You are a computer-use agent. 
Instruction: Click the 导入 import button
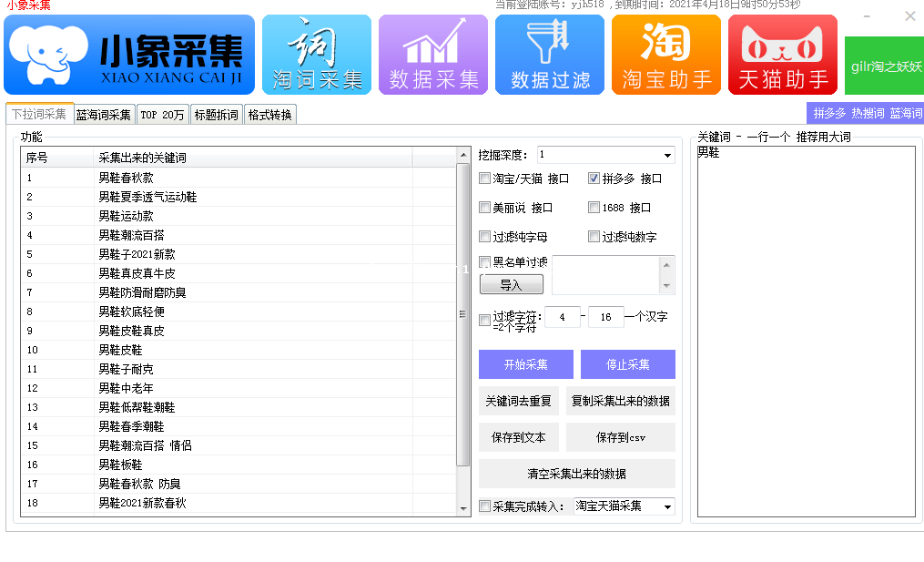click(512, 285)
